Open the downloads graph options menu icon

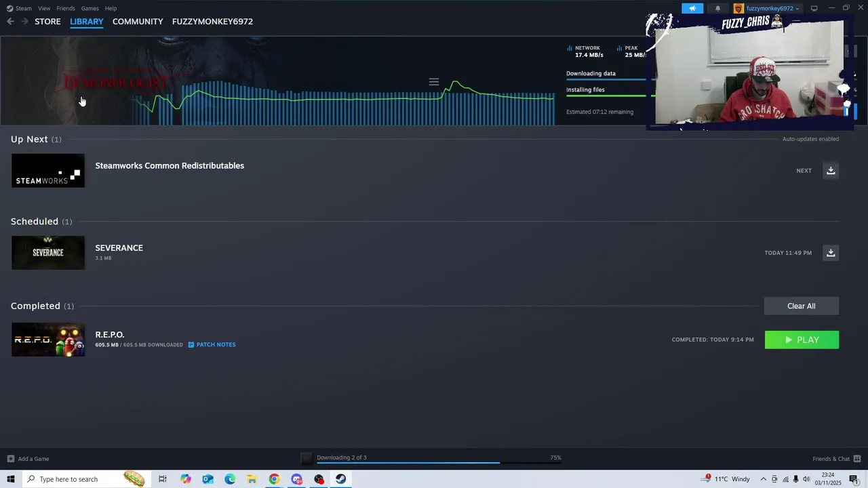tap(434, 82)
